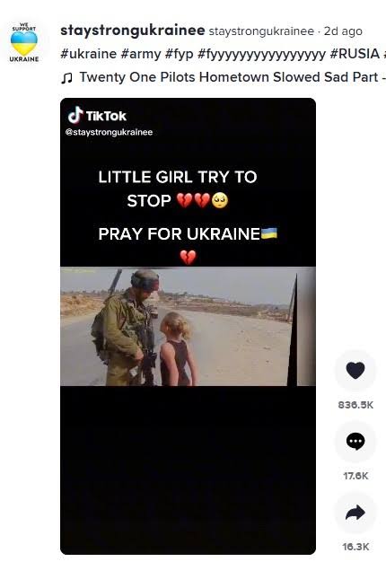Screen dimensions: 386x588
Task: Click the 16.3K shares count
Action: click(x=355, y=547)
